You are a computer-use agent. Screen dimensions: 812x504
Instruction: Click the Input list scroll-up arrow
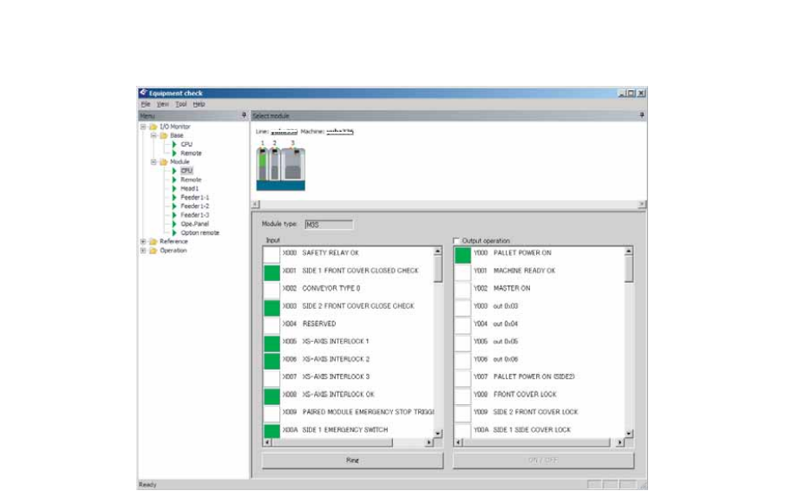pos(438,252)
